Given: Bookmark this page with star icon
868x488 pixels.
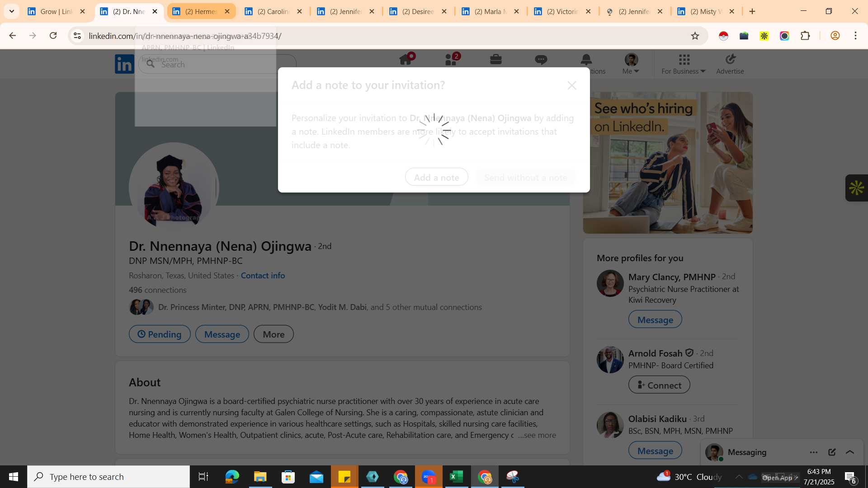Looking at the screenshot, I should point(695,36).
